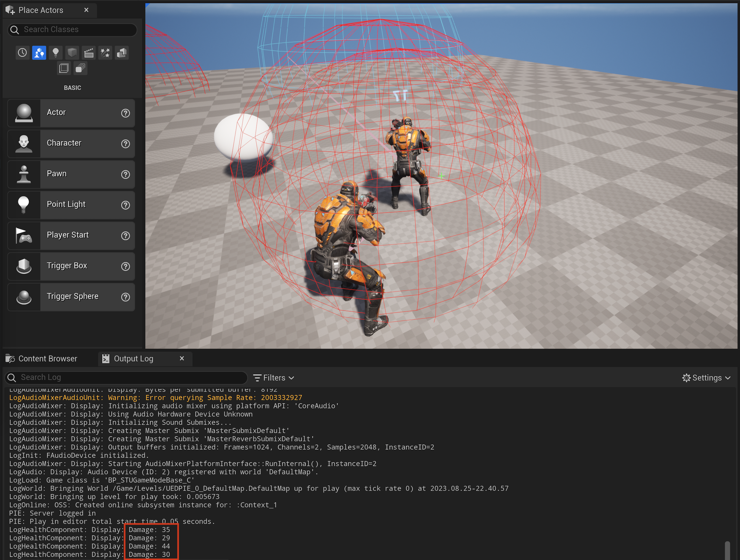Select the Actor entry

coord(71,113)
